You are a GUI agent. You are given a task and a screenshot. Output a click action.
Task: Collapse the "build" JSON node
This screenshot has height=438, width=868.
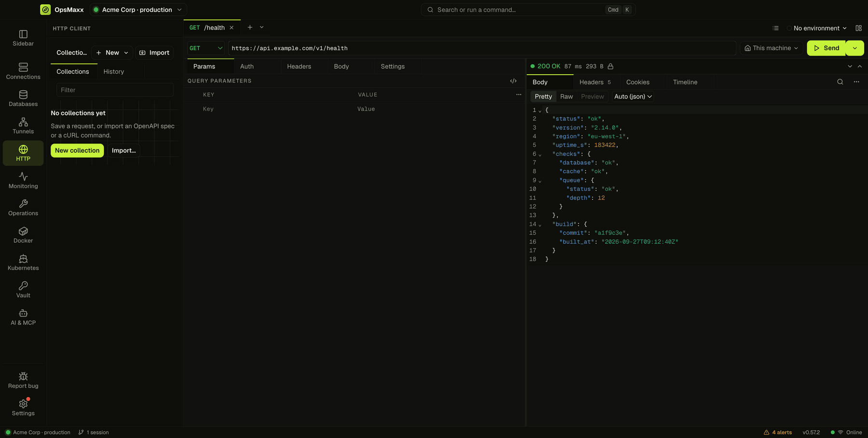point(540,225)
